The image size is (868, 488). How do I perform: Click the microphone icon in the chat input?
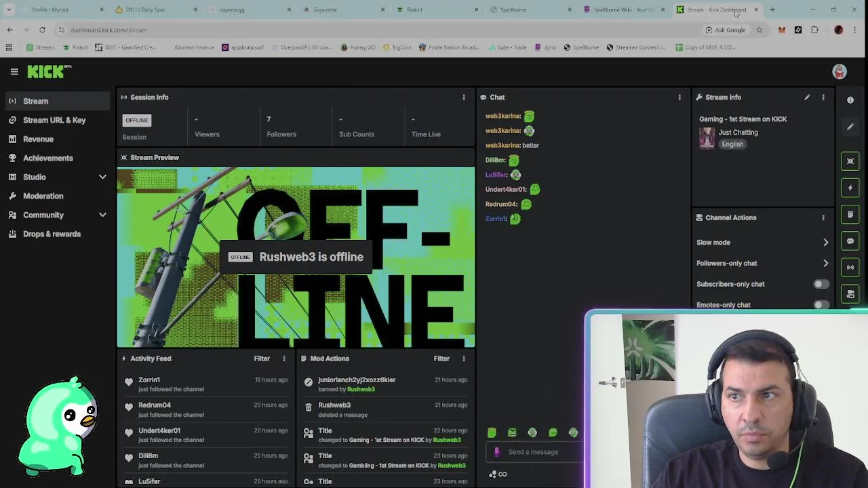click(x=496, y=452)
